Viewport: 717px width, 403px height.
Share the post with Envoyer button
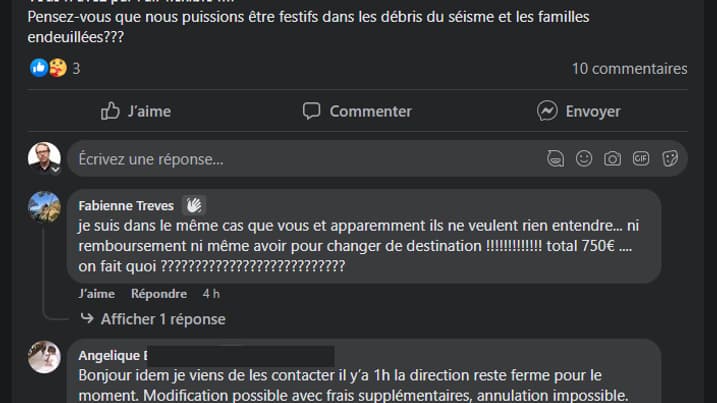click(x=578, y=111)
